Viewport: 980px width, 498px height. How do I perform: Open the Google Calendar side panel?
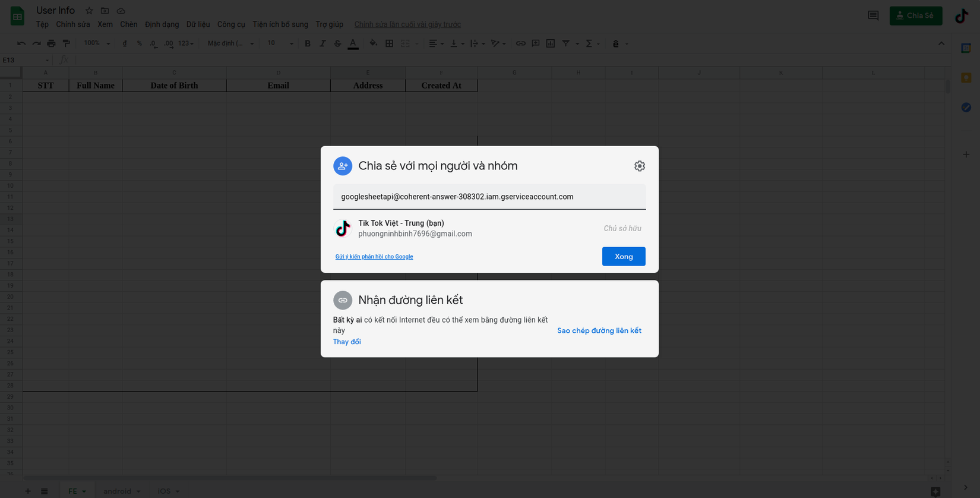[x=966, y=48]
